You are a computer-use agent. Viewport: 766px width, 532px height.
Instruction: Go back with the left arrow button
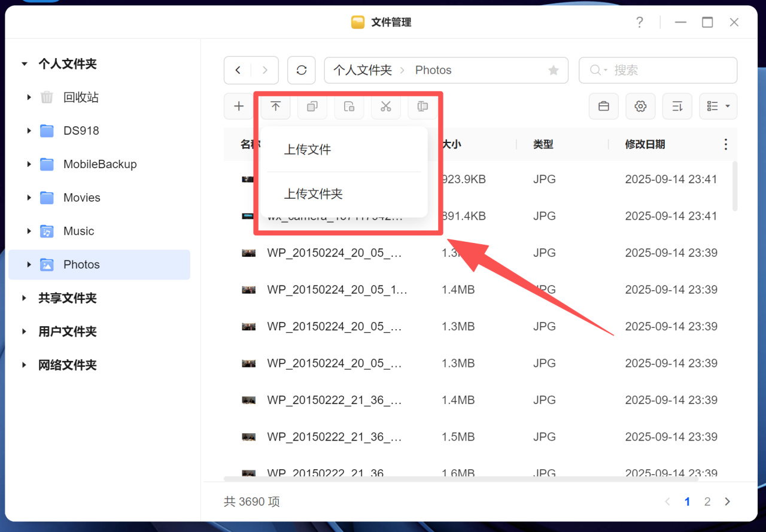(238, 70)
